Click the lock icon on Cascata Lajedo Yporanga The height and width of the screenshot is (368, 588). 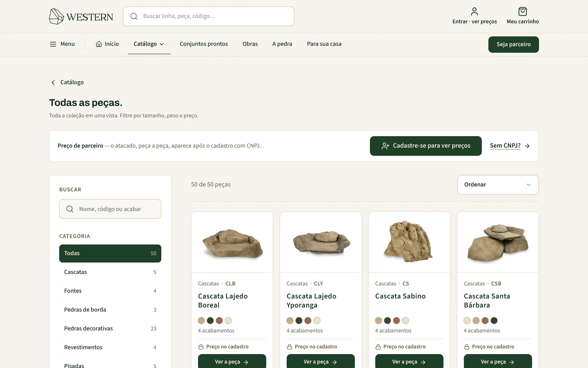[290, 347]
